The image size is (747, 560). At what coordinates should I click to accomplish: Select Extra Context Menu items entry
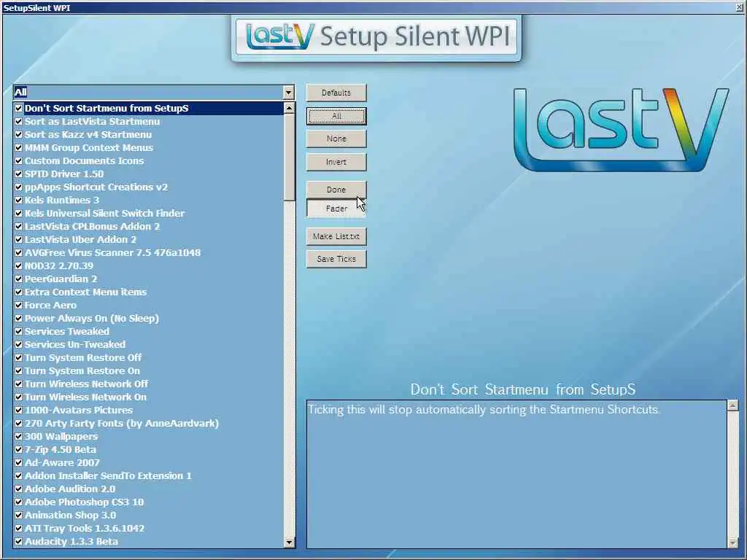85,292
